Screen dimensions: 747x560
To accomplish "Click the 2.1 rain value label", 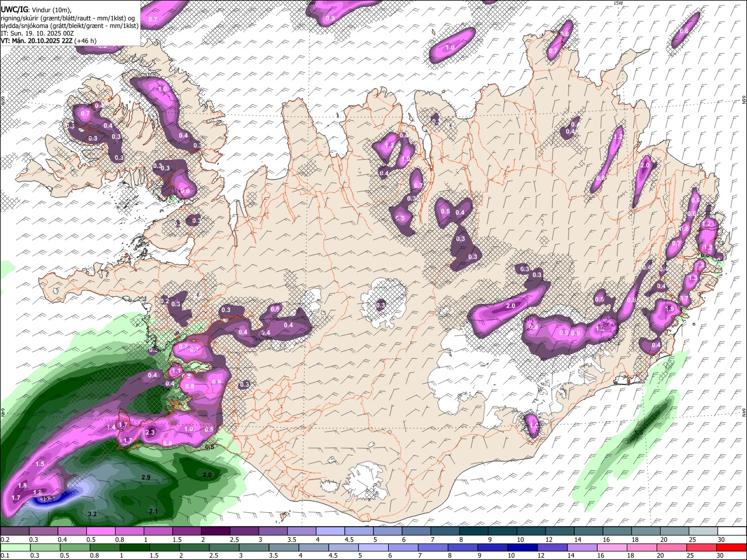I will [153, 511].
